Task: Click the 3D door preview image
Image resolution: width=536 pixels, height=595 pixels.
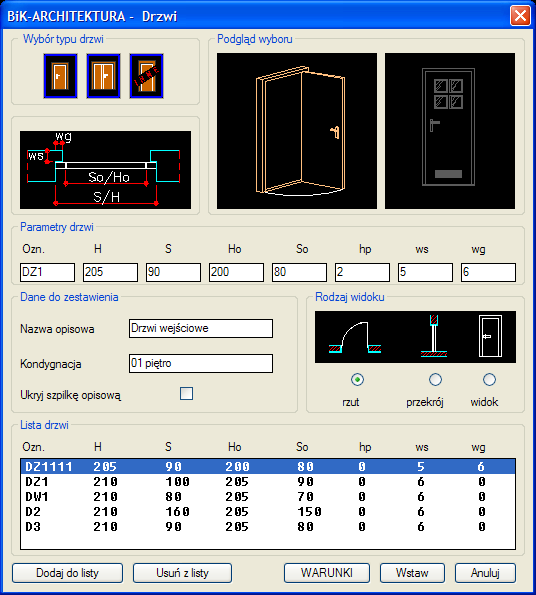Action: coord(297,131)
